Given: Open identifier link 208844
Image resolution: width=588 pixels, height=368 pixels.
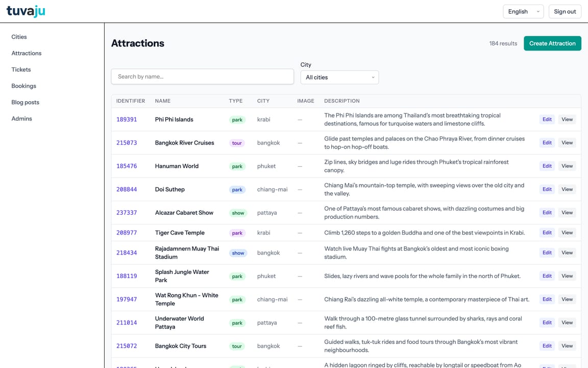Looking at the screenshot, I should [127, 189].
